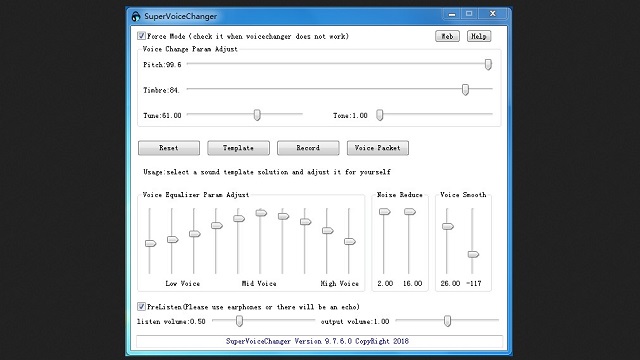This screenshot has width=640, height=360.
Task: Click the Record button
Action: click(308, 148)
